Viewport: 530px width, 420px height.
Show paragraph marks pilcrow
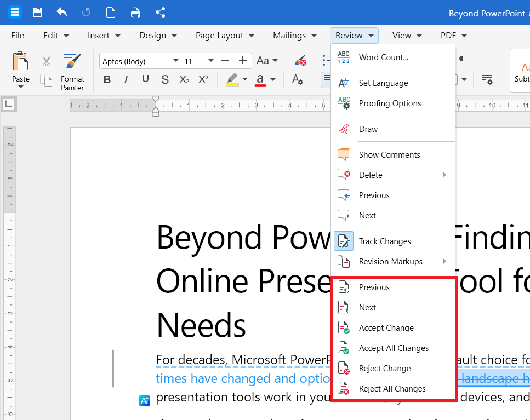(x=463, y=60)
